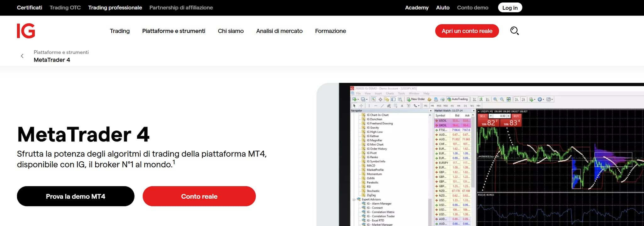Click the 0.50 volume field

[x=500, y=116]
